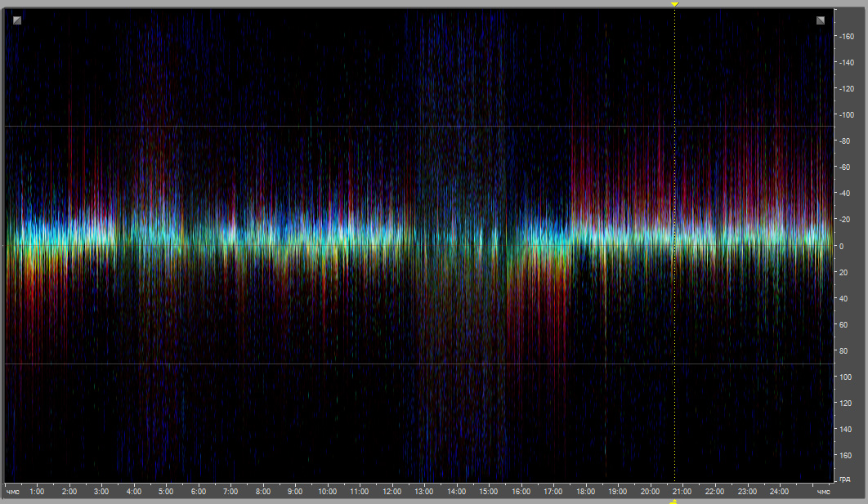Click the -160 mark on phase scale
The height and width of the screenshot is (504, 868).
click(846, 37)
